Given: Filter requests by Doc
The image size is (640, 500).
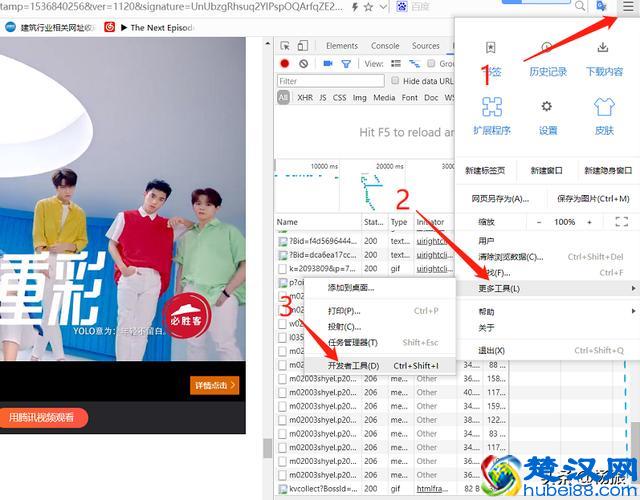Looking at the screenshot, I should 431,98.
